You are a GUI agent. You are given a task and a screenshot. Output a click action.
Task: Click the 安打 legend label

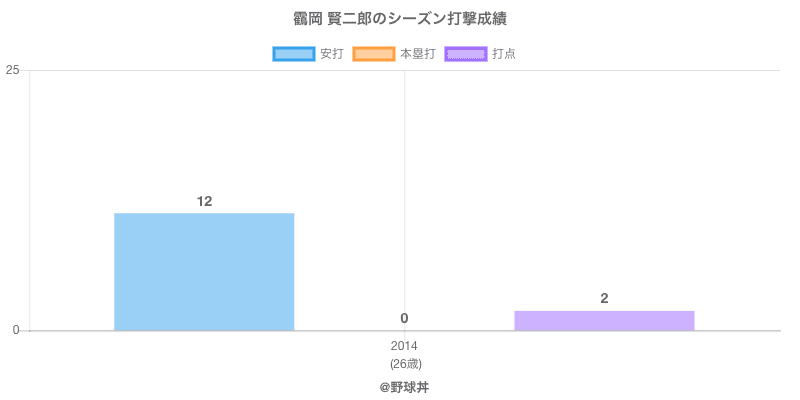coord(332,54)
